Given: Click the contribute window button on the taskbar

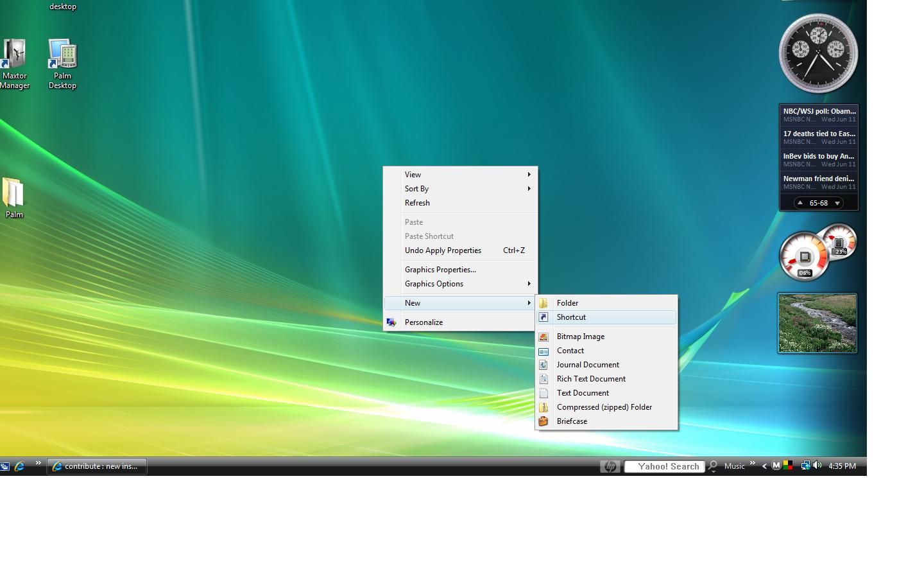Looking at the screenshot, I should tap(96, 466).
